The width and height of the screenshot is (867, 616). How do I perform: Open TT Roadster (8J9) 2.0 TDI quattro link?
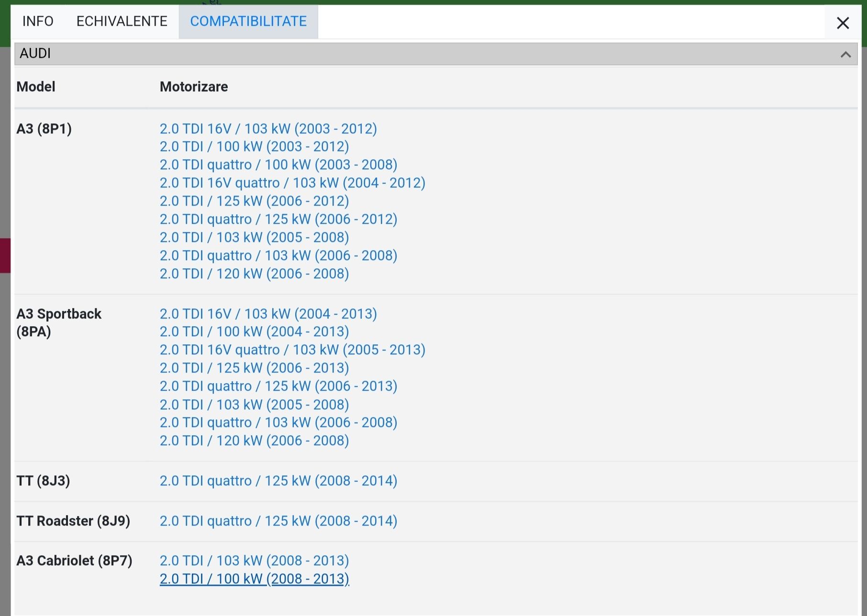[278, 521]
